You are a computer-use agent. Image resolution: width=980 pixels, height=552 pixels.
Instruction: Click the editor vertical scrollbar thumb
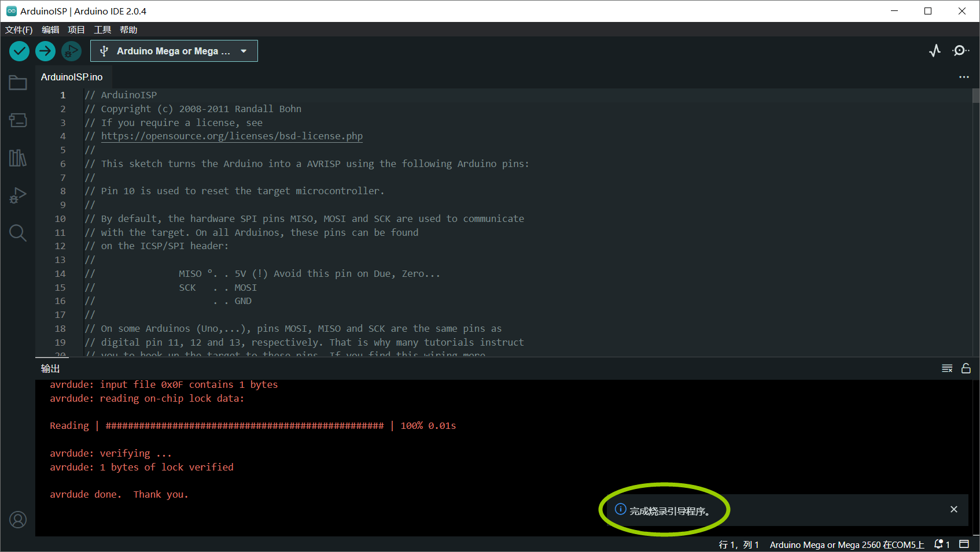click(976, 95)
